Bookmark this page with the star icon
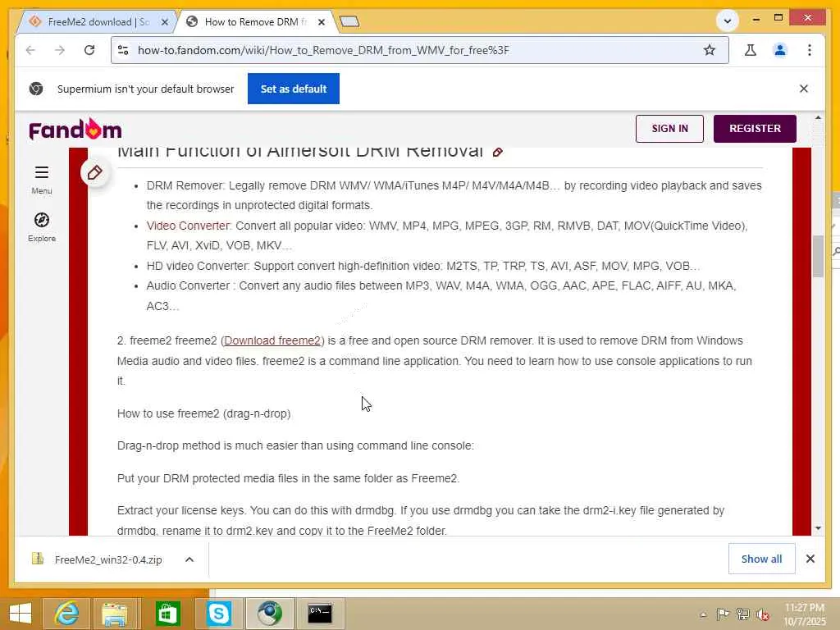The width and height of the screenshot is (840, 630). point(710,50)
